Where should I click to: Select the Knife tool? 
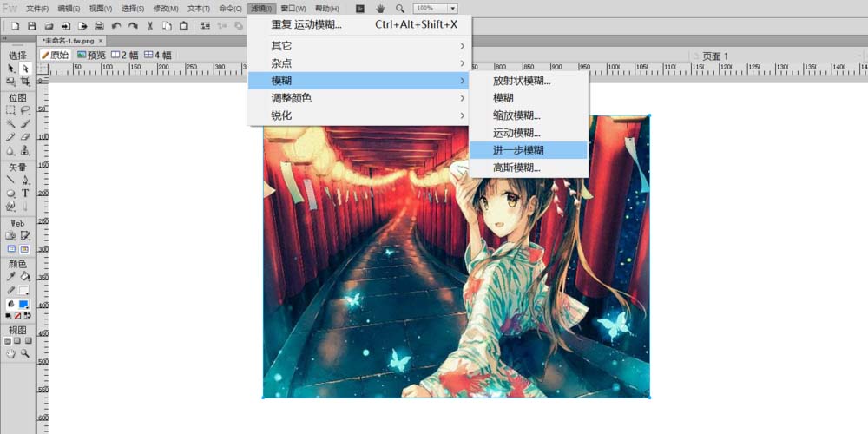point(25,207)
